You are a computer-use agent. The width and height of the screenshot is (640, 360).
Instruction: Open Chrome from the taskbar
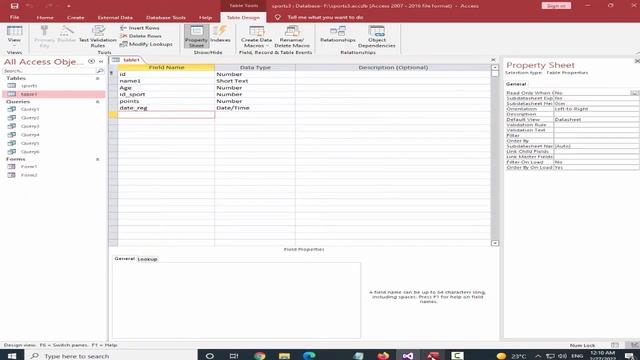point(259,356)
